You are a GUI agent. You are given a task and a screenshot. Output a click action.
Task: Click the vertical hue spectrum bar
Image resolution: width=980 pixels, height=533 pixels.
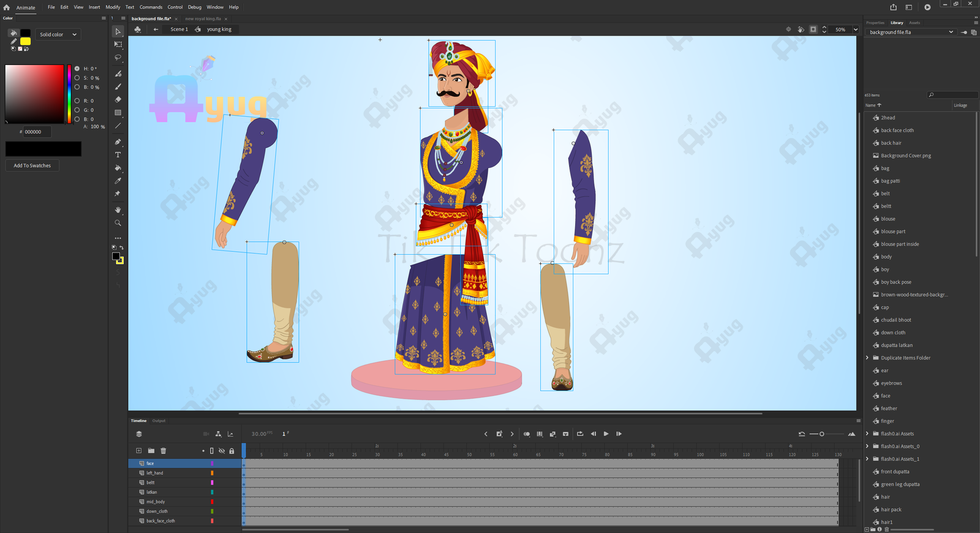[69, 93]
